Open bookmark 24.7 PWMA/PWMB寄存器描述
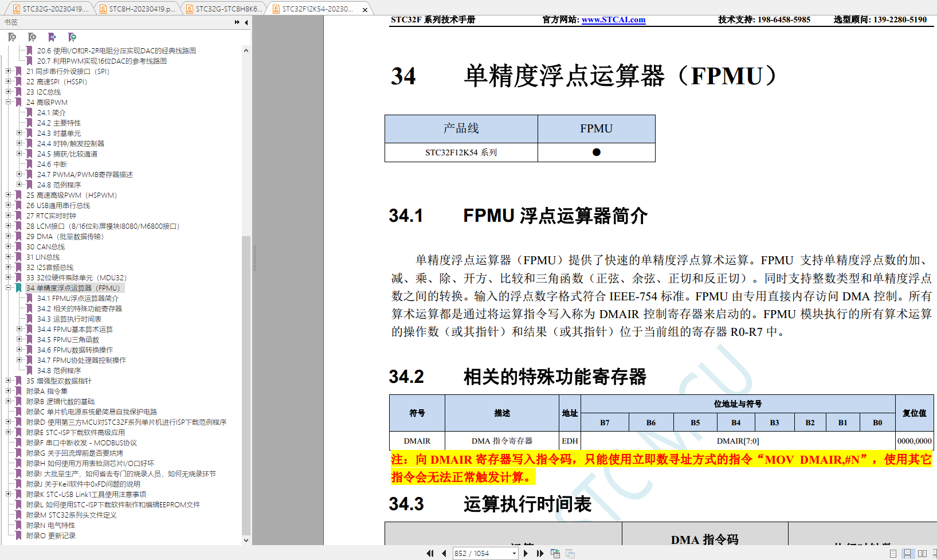This screenshot has height=560, width=937. pos(85,174)
